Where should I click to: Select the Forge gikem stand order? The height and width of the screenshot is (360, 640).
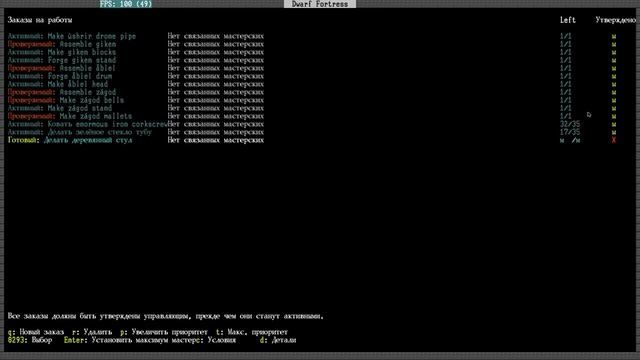(x=62, y=60)
